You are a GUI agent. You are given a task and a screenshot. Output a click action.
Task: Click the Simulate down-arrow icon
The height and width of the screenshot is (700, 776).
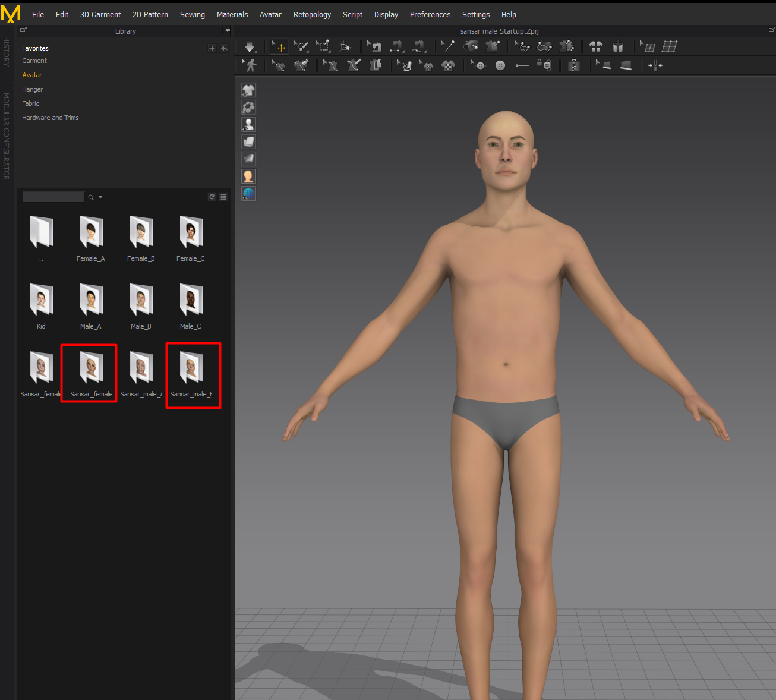(250, 47)
